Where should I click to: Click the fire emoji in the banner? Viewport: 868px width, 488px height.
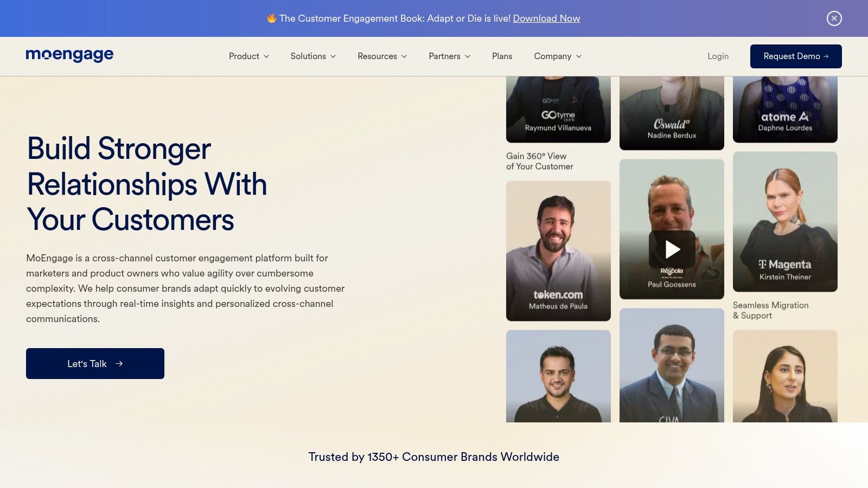[271, 18]
